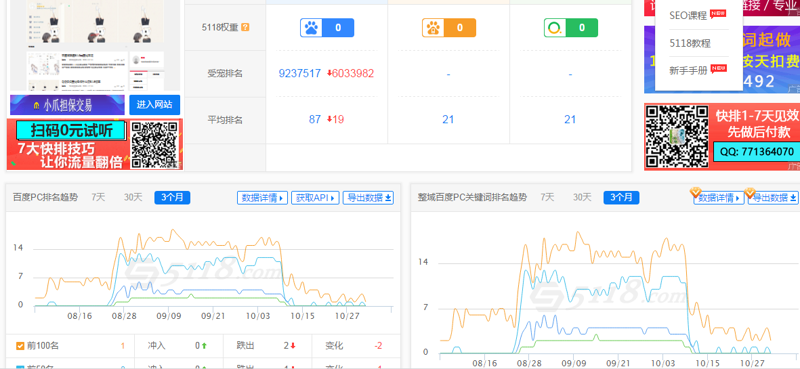Open SEO课程 from the dropdown menu
This screenshot has height=369, width=800.
coord(688,15)
